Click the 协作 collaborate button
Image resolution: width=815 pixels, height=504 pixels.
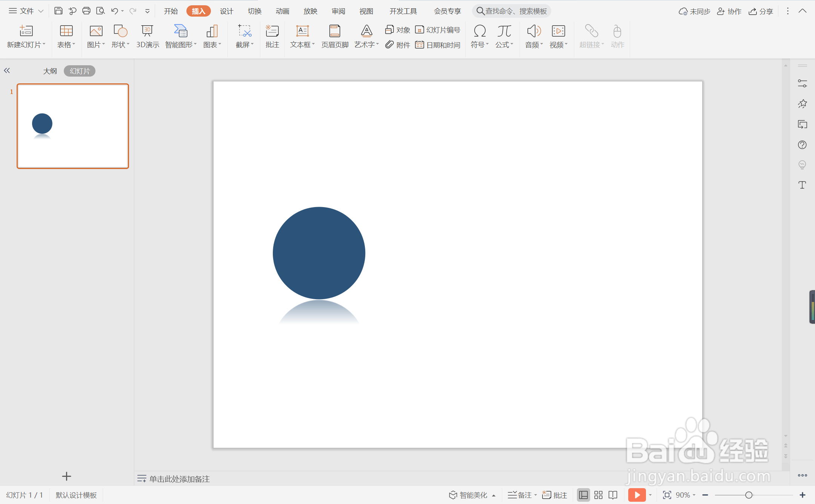click(729, 11)
